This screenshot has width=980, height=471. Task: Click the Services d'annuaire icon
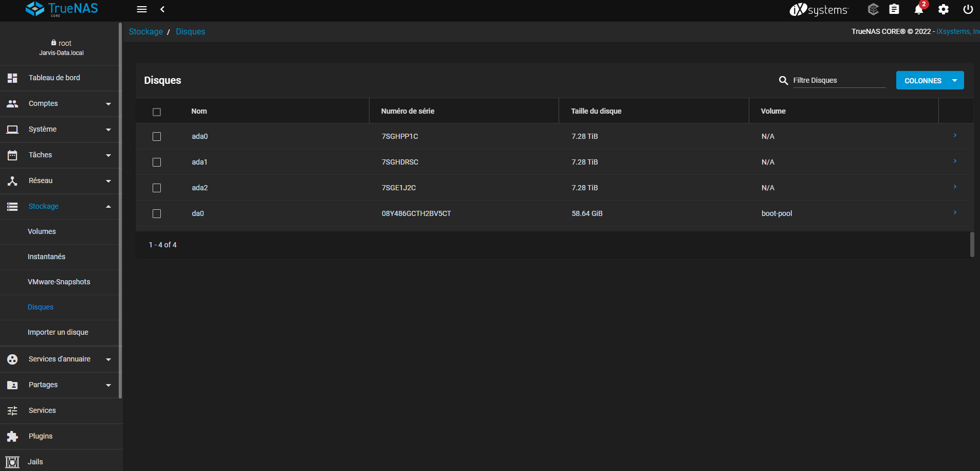click(12, 359)
